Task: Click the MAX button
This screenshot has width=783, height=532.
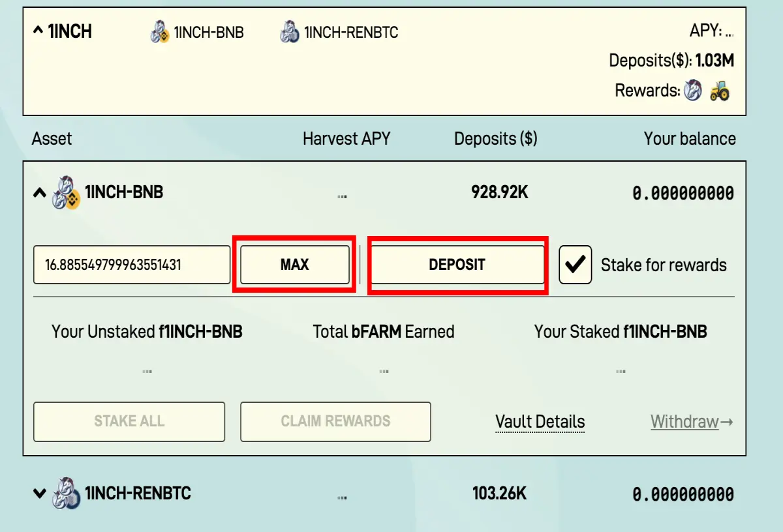Action: (295, 265)
